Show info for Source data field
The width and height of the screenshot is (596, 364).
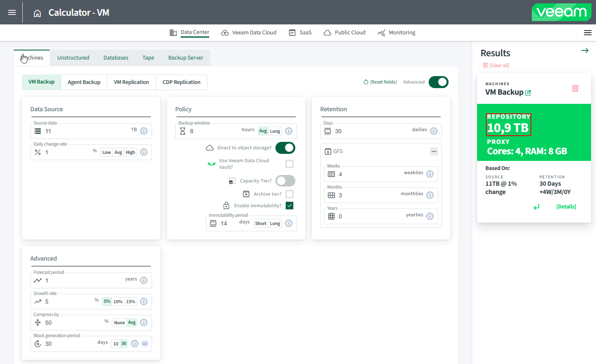click(x=144, y=131)
